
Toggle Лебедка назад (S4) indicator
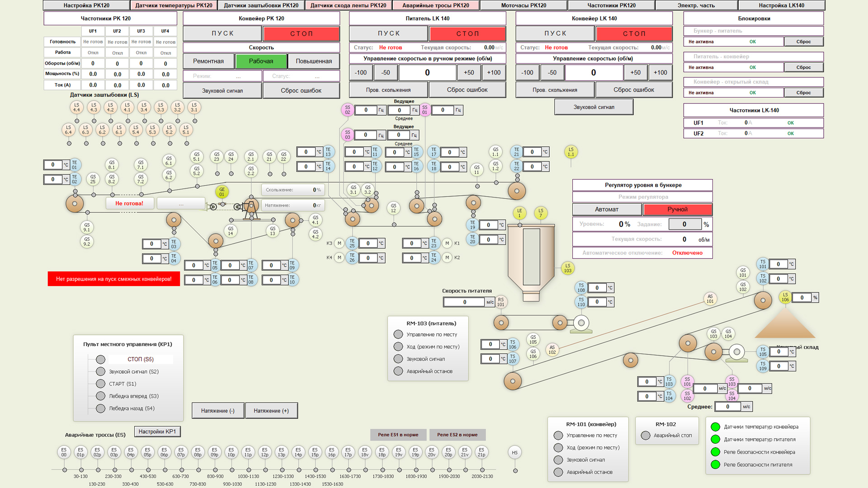pyautogui.click(x=101, y=408)
